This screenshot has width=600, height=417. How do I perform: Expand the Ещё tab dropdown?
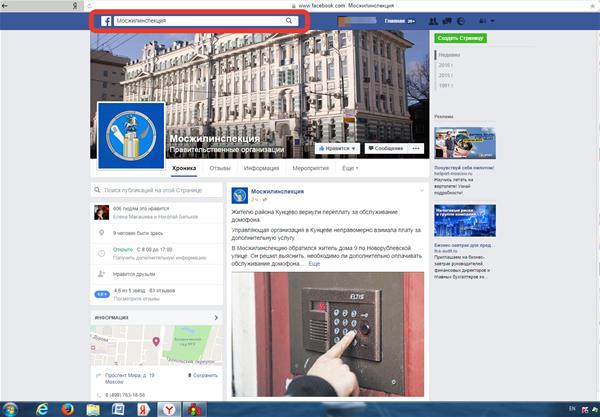coord(350,168)
